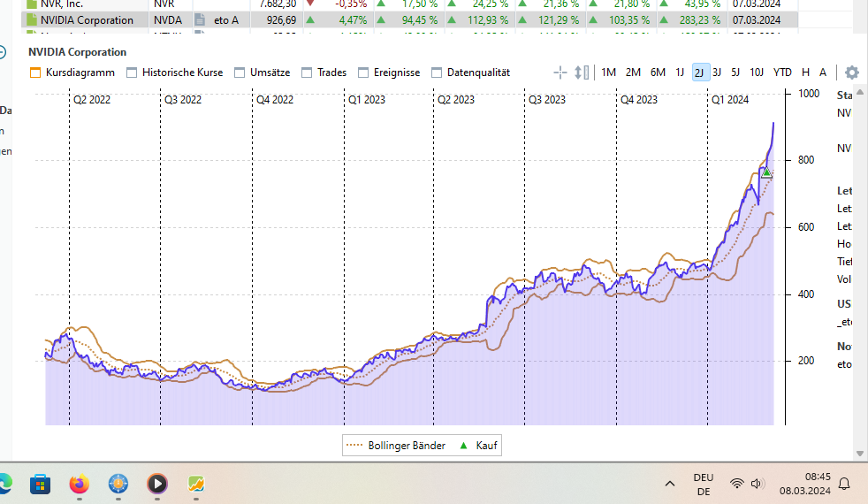Viewport: 868px width, 504px height.
Task: Enable the Datenqualität checkbox
Action: [437, 73]
